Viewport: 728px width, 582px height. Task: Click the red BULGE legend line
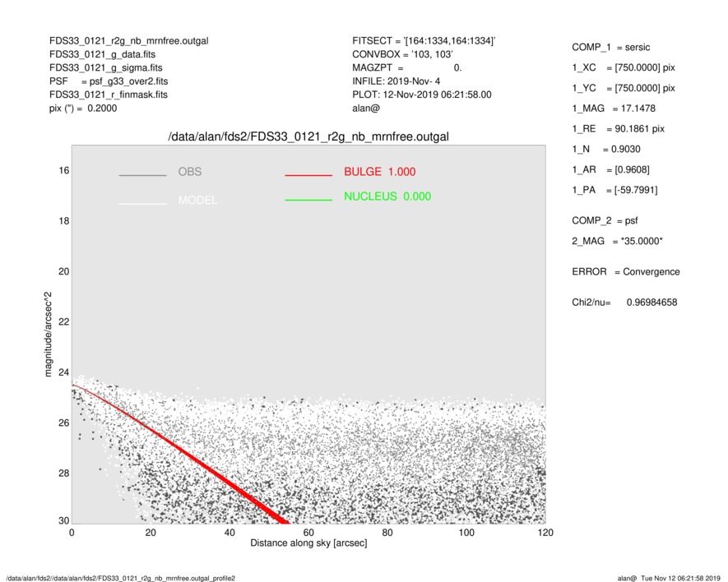[308, 175]
